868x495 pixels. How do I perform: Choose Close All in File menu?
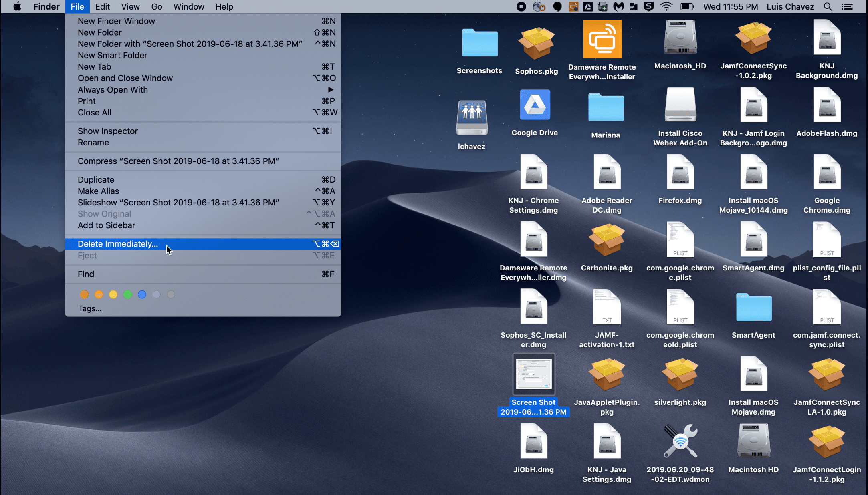pos(203,113)
